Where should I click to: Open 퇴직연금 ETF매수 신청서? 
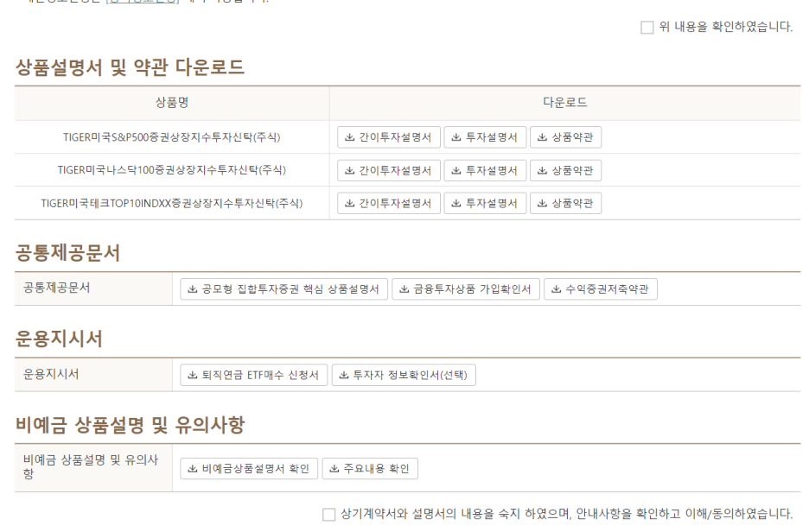(x=254, y=375)
